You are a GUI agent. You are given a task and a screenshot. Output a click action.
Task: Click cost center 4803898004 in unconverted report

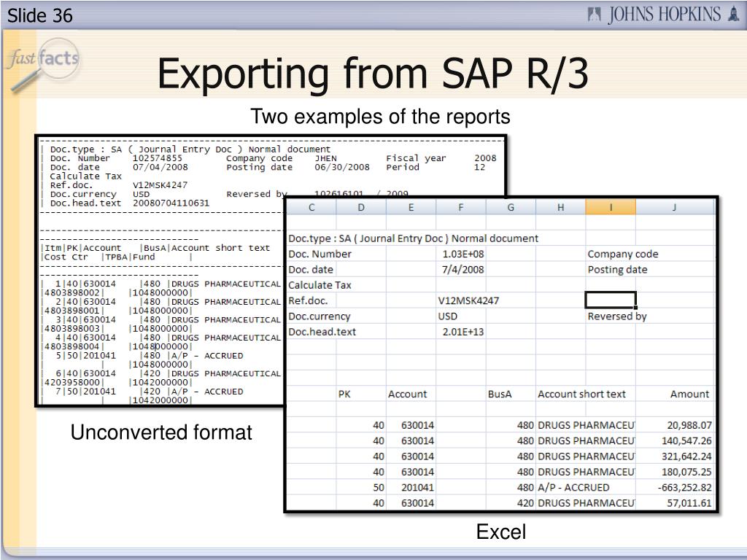[x=72, y=346]
